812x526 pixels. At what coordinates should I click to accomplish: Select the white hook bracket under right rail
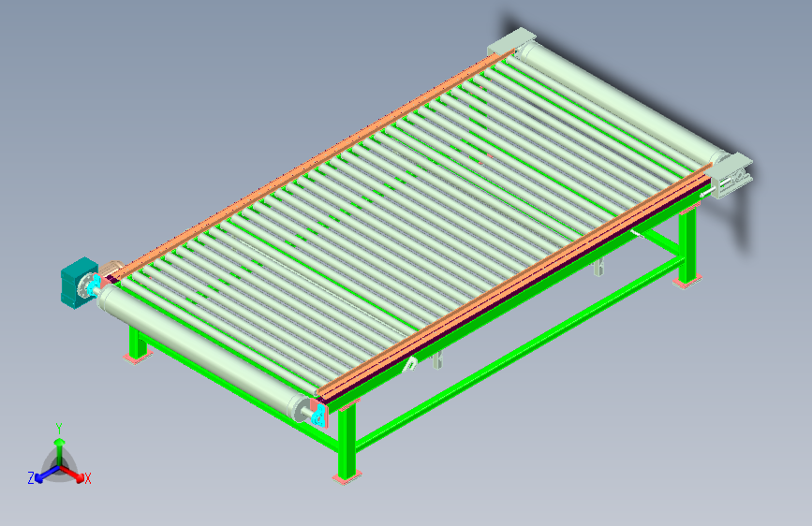tap(410, 364)
